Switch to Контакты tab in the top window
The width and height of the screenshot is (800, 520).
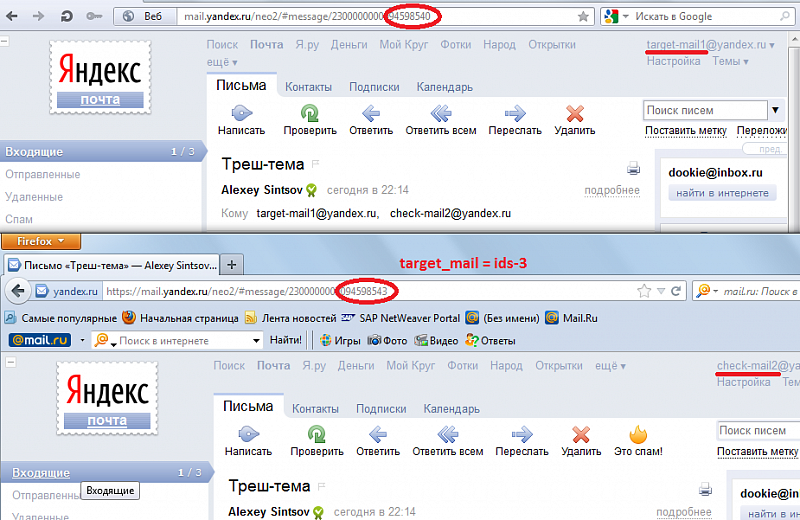pos(308,87)
